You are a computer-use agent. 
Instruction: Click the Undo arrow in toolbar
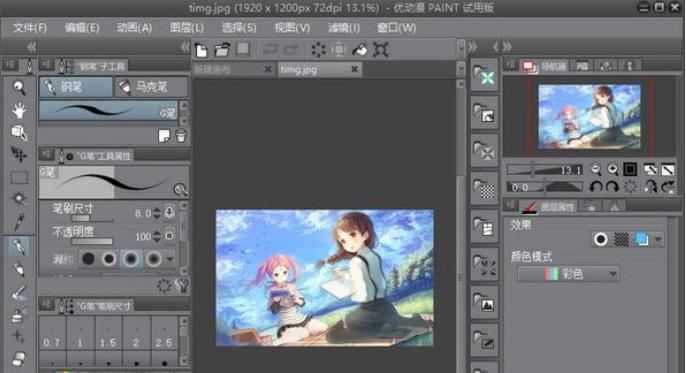[270, 49]
